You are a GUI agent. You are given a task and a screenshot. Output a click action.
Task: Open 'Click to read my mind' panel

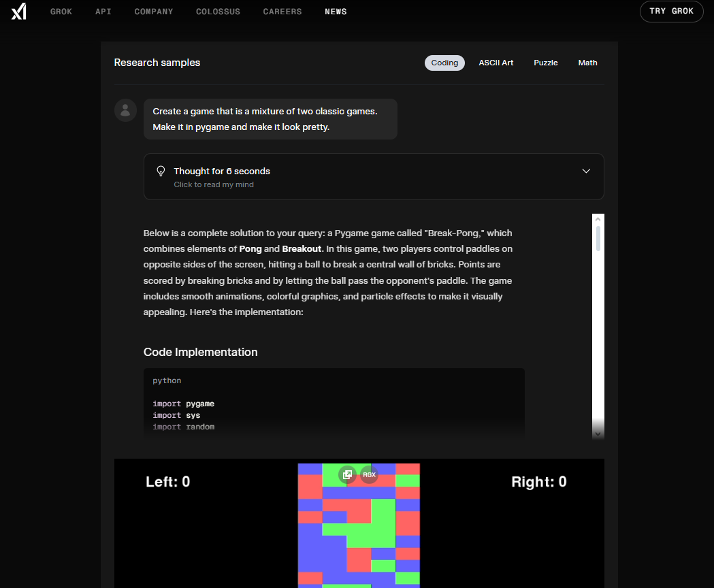(x=214, y=184)
